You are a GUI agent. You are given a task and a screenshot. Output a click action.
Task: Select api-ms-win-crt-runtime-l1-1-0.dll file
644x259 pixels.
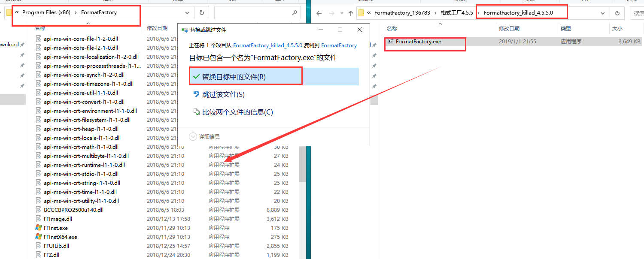pos(84,165)
